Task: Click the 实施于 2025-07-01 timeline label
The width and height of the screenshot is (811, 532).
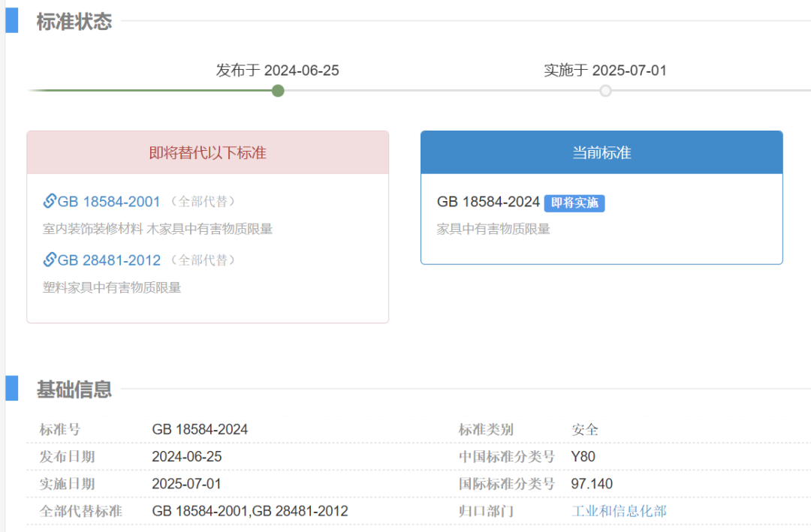Action: point(604,71)
